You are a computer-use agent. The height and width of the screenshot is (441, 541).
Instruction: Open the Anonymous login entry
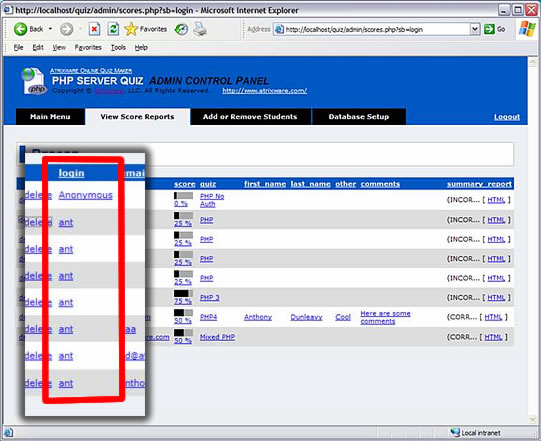click(x=86, y=195)
